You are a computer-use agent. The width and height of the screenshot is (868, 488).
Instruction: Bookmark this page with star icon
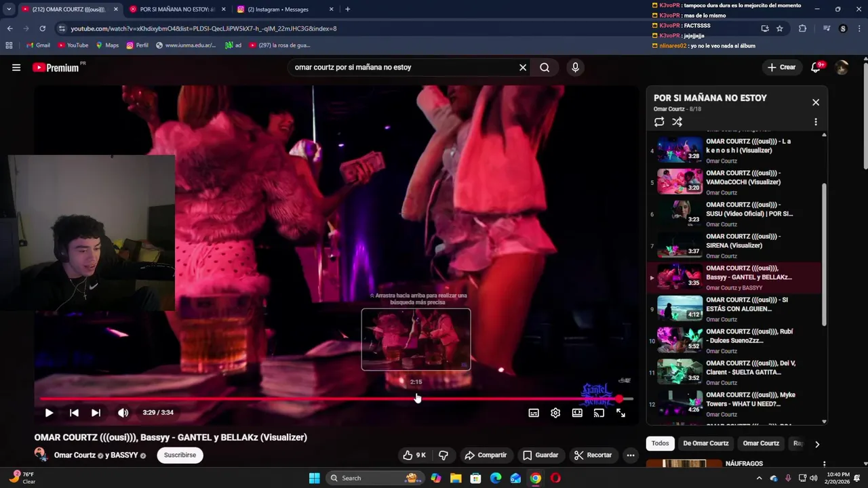coord(780,28)
